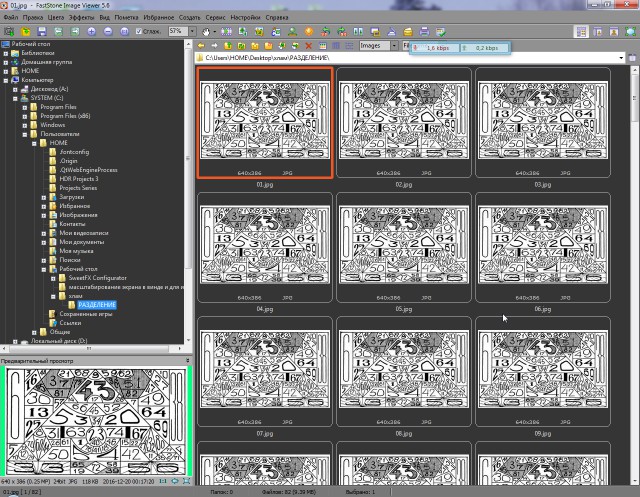Click the rotate right icon in the toolbar
Image resolution: width=640 pixels, height=497 pixels.
click(342, 31)
